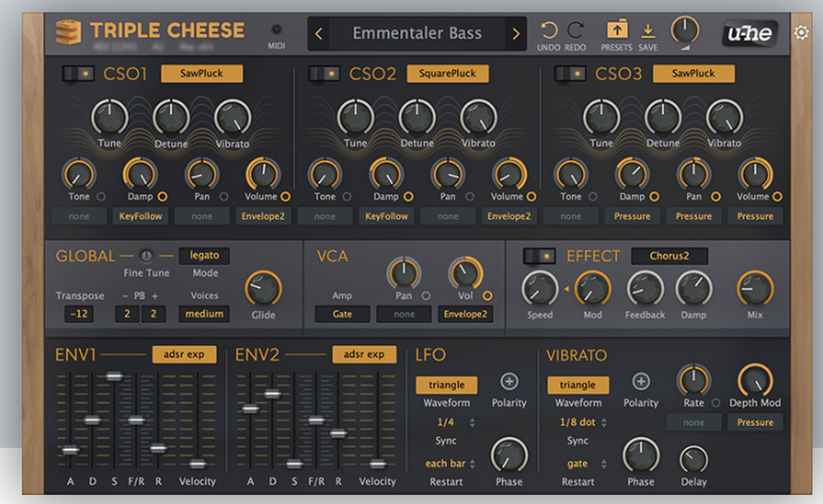Open CSO3 SawPluck oscillator mode dropdown

point(693,74)
